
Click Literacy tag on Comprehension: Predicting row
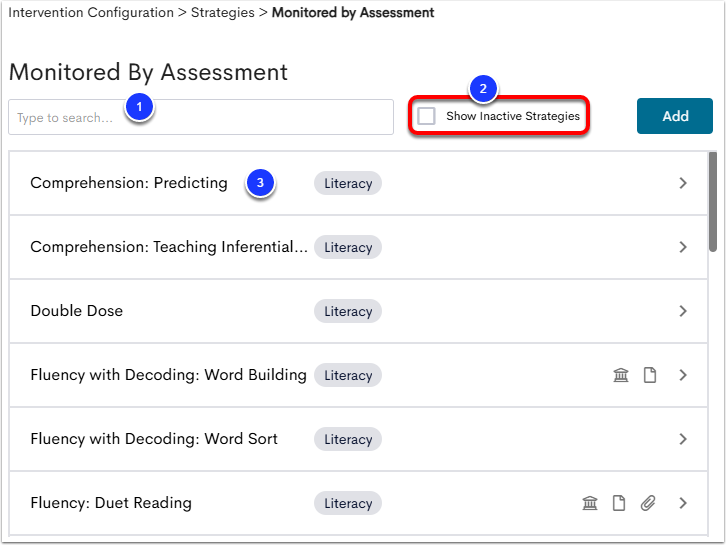point(348,183)
